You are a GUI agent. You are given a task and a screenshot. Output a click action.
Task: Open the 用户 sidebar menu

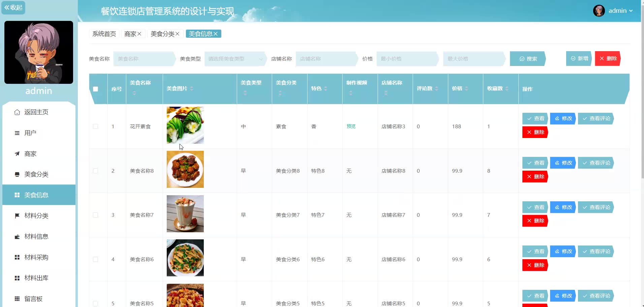tap(39, 133)
